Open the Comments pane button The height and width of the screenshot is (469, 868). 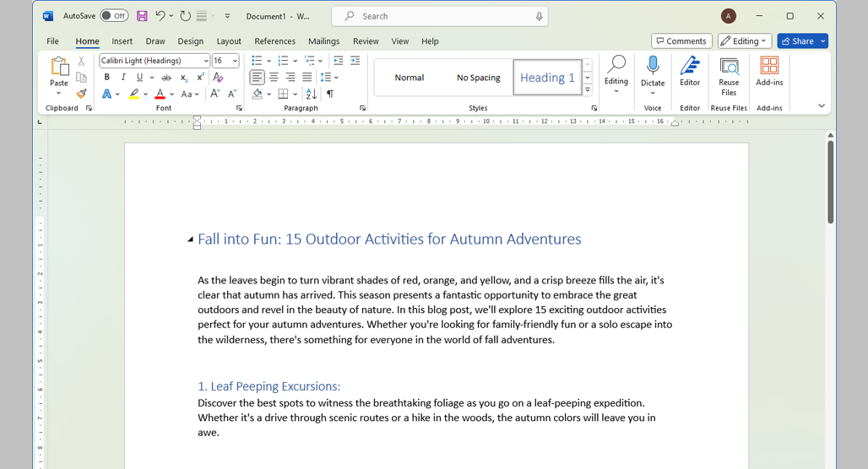681,41
